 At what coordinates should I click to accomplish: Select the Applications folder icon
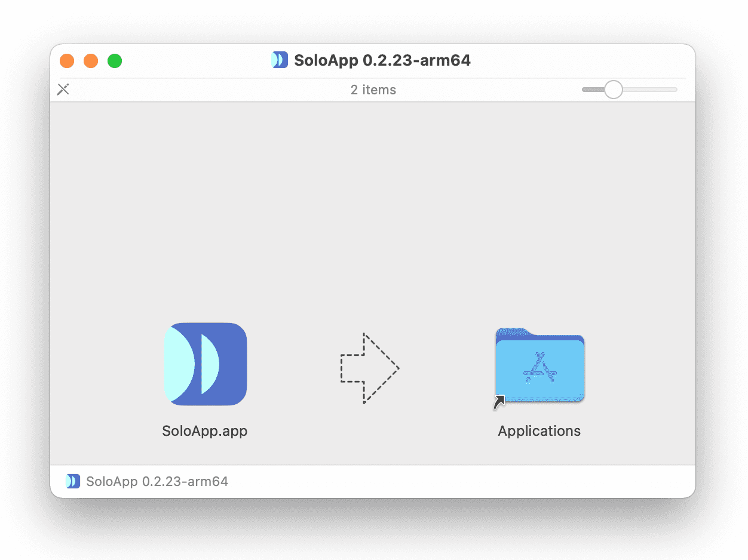(x=539, y=367)
